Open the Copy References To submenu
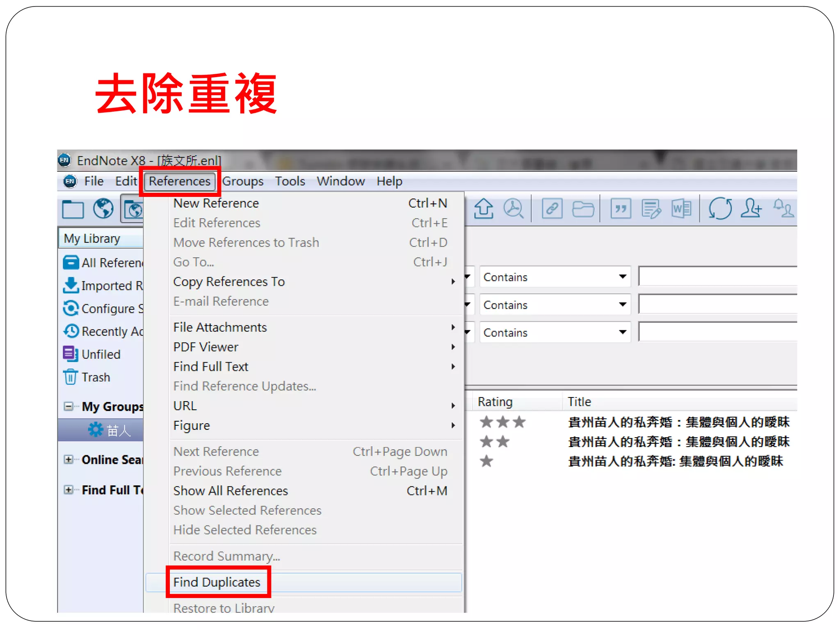 [x=229, y=282]
